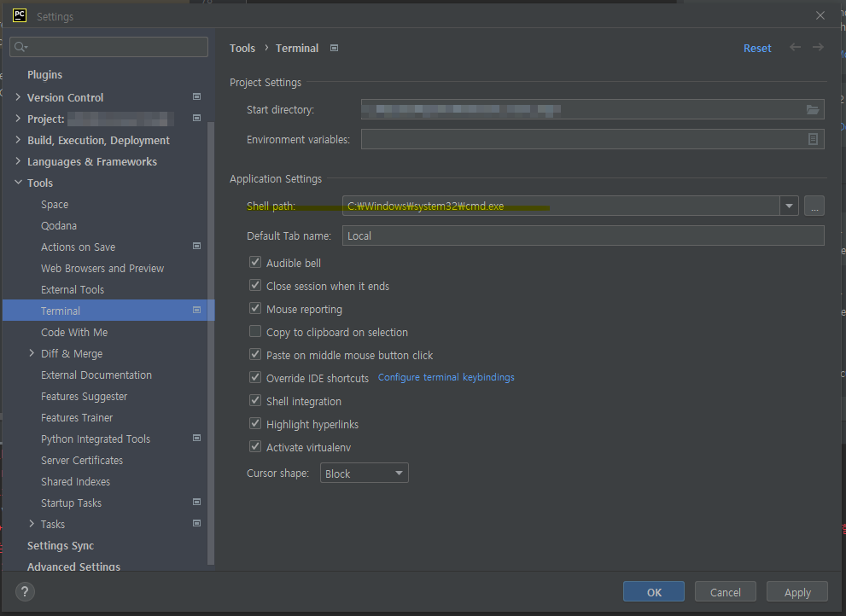Screen dimensions: 846x616
Task: Toggle Activate virtualenv checkbox
Action: tap(255, 446)
